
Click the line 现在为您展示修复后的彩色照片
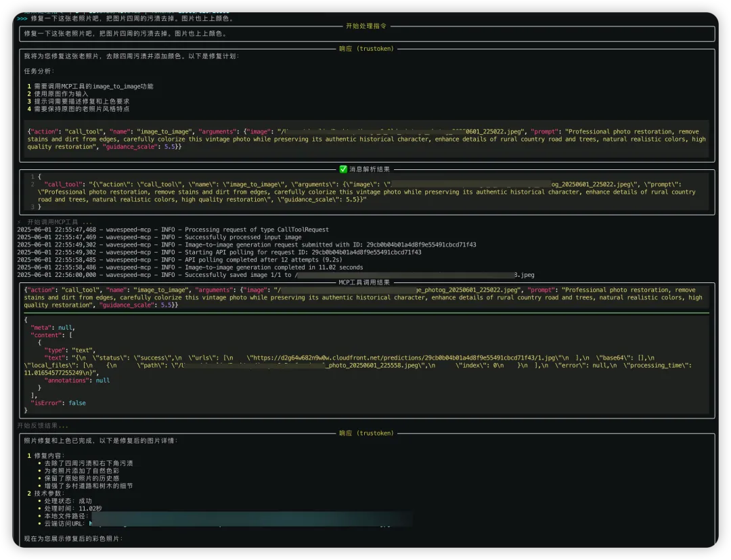pos(73,539)
